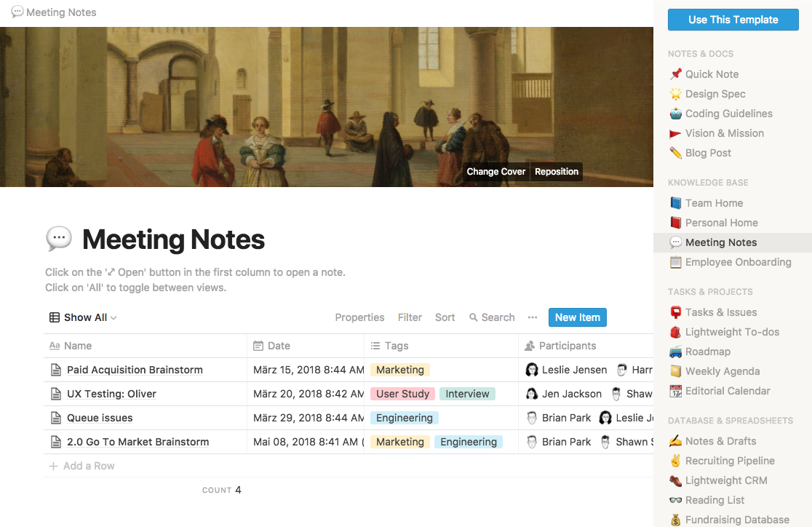
Task: Click the User Study tag
Action: (x=402, y=394)
